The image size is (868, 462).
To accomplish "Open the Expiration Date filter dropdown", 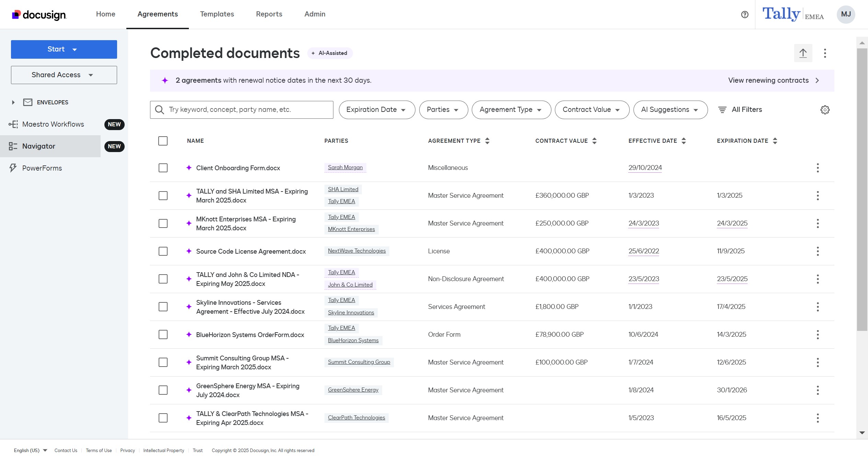I will click(376, 110).
